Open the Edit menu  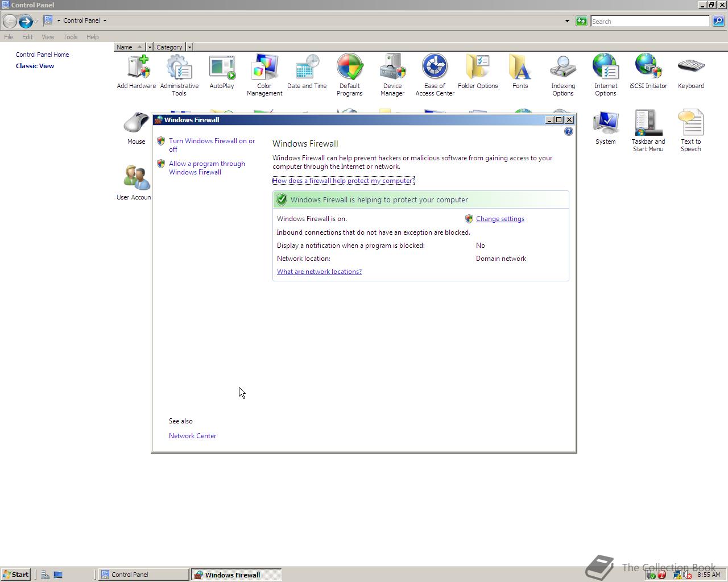point(27,37)
